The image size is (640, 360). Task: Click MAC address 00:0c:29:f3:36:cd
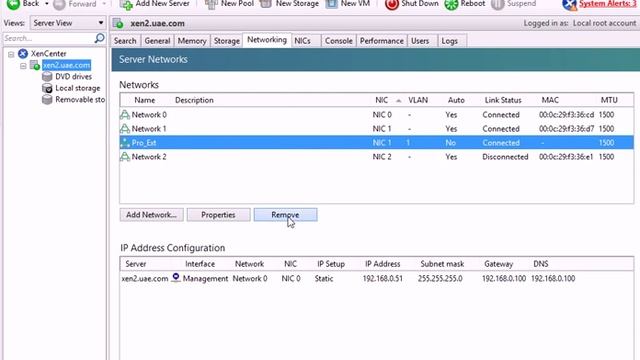coord(566,115)
